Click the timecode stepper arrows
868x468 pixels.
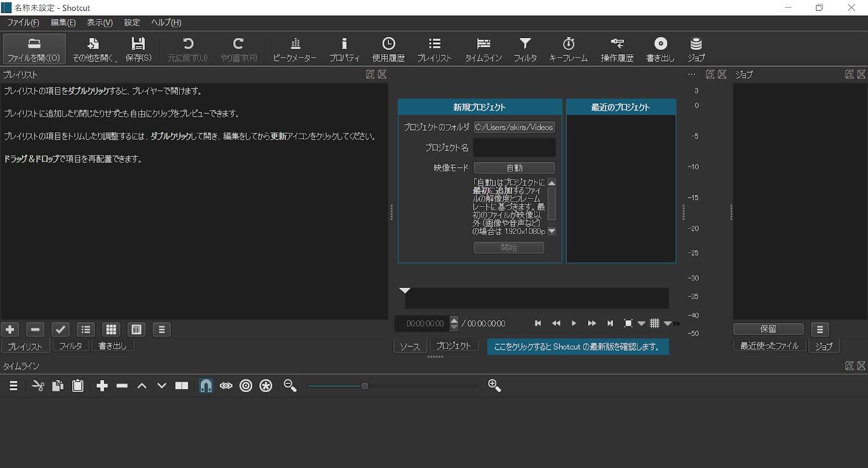point(454,324)
